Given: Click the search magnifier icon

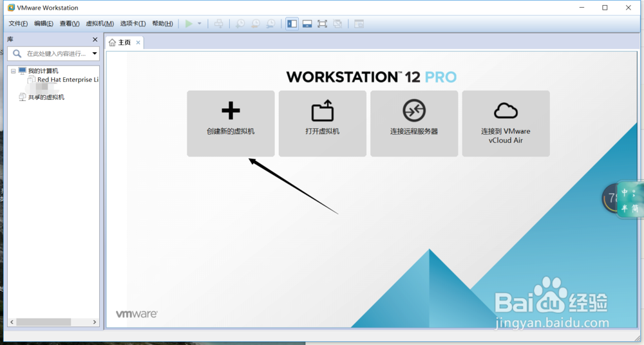Looking at the screenshot, I should coord(17,53).
